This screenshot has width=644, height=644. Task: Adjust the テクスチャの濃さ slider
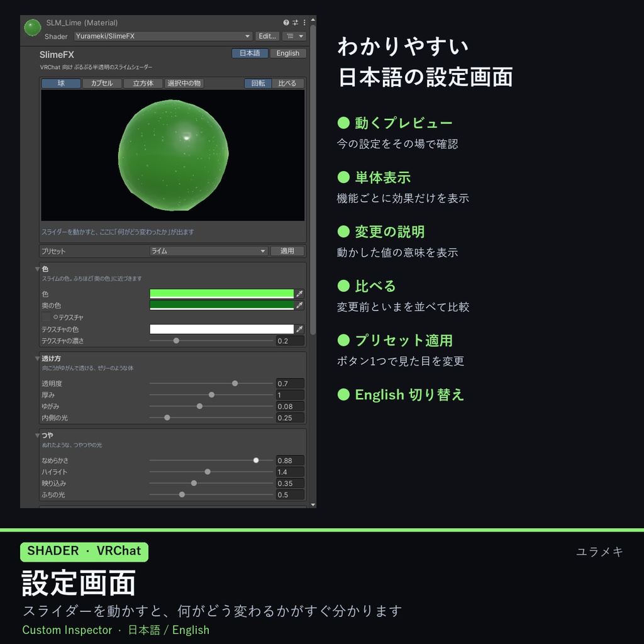click(211, 340)
